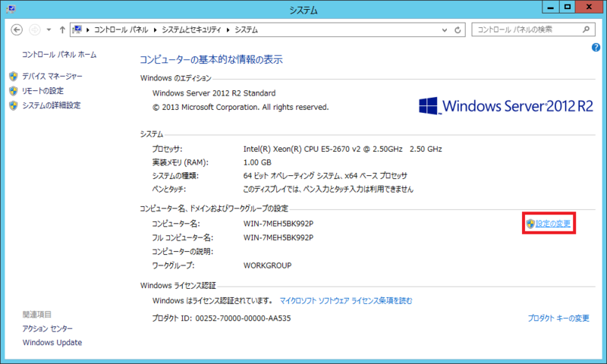Select システムとセキュリティ breadcrumb

click(191, 30)
